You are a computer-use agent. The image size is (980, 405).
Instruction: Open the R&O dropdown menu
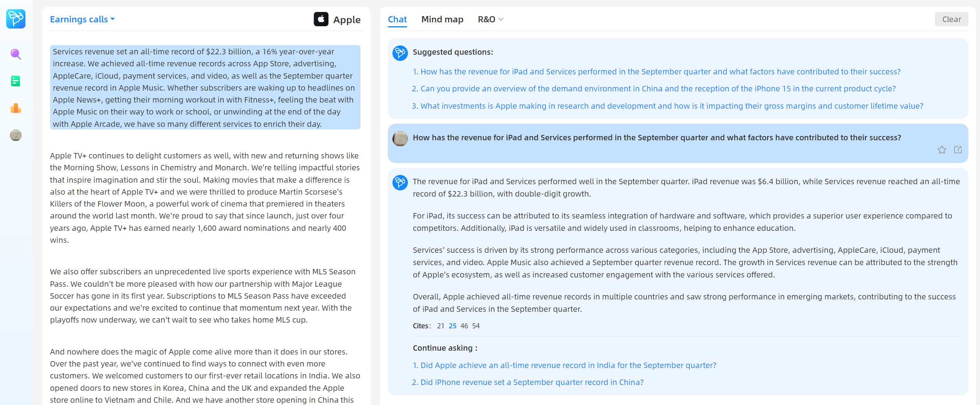490,19
